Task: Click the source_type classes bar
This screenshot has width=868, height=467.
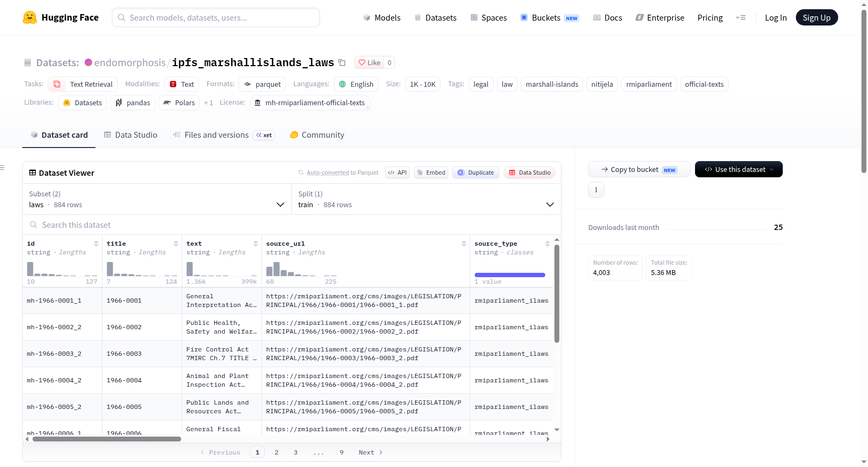Action: (510, 275)
